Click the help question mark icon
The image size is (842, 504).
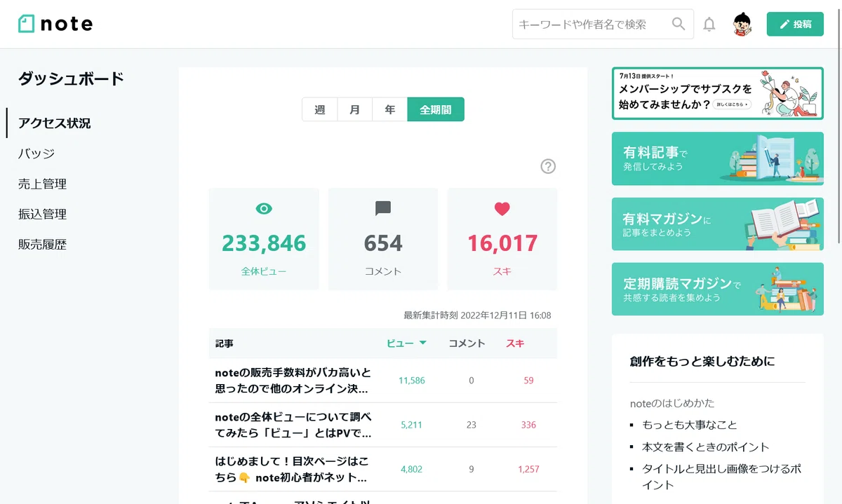click(x=548, y=166)
